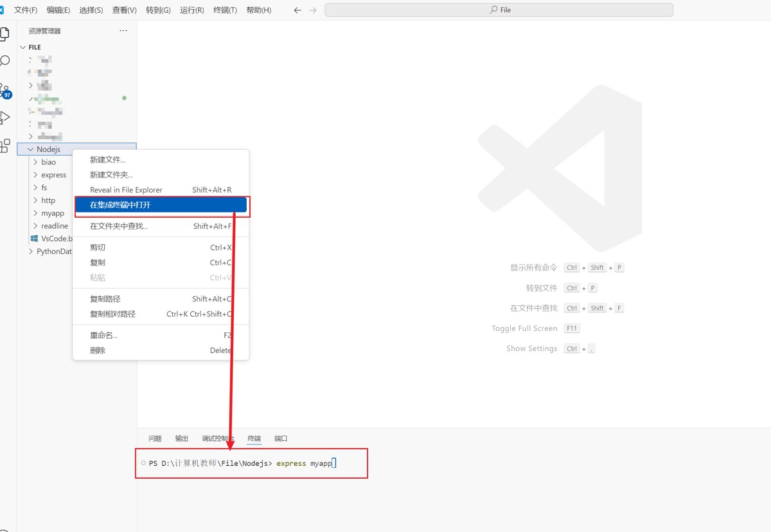Switch to the 问题 panel tab
Viewport: 771px width, 532px height.
(x=155, y=438)
